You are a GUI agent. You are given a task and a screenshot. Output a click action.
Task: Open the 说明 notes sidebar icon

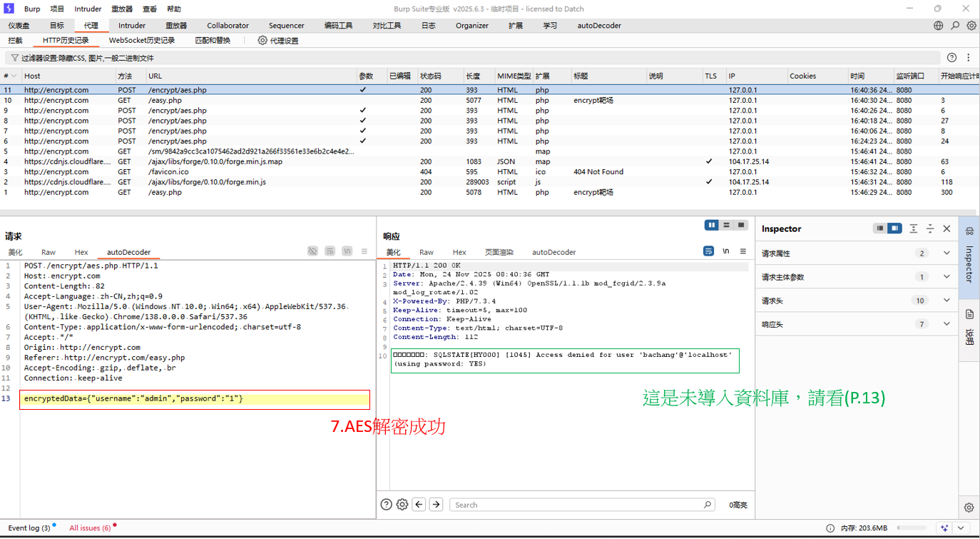pos(969,314)
